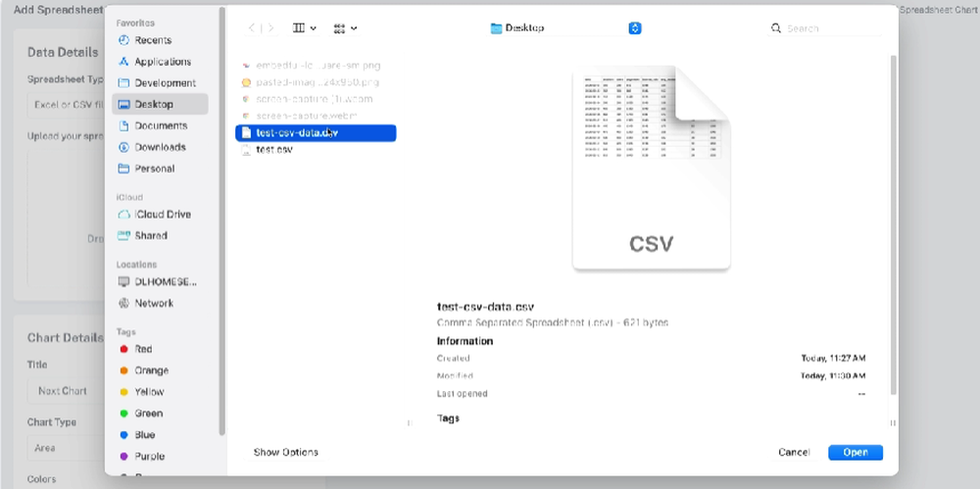
Task: Click the magnifying glass search icon
Action: (775, 28)
